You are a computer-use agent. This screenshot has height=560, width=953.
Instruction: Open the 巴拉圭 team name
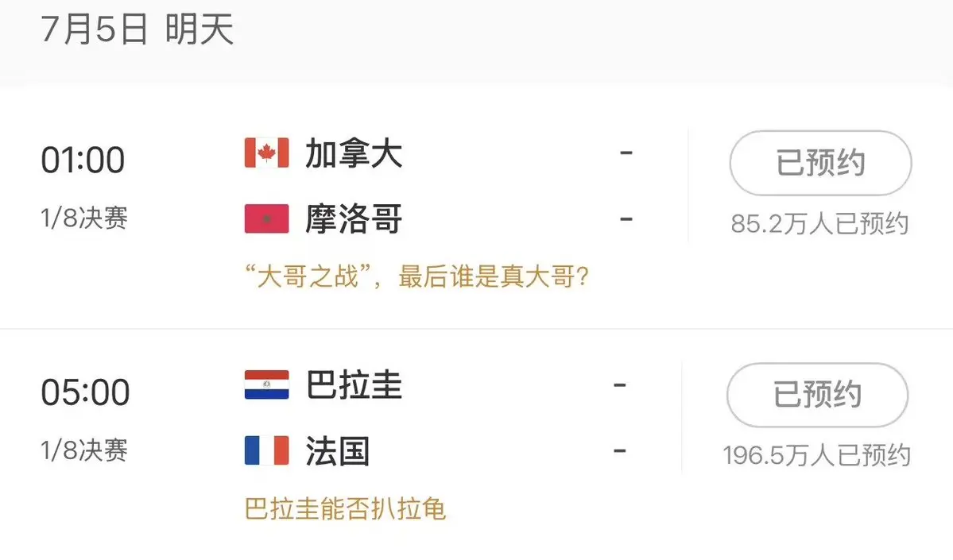click(354, 385)
